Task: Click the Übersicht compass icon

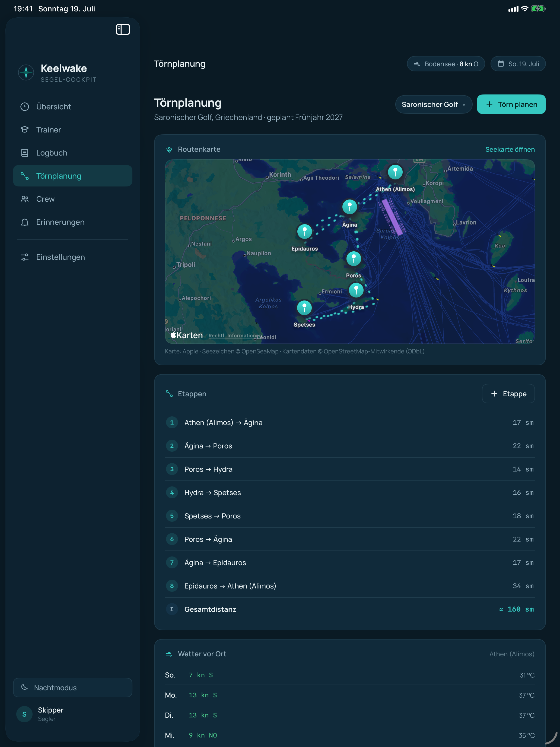Action: 25,107
